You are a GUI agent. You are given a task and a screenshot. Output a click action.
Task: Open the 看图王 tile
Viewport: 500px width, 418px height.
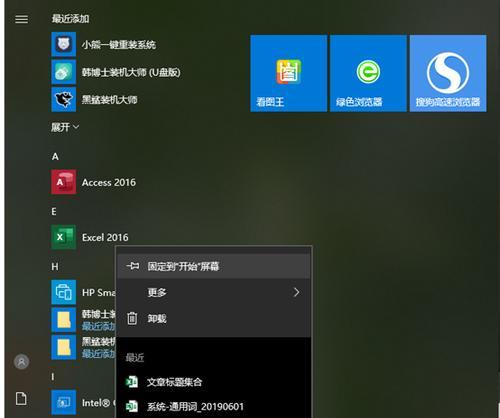pos(289,73)
